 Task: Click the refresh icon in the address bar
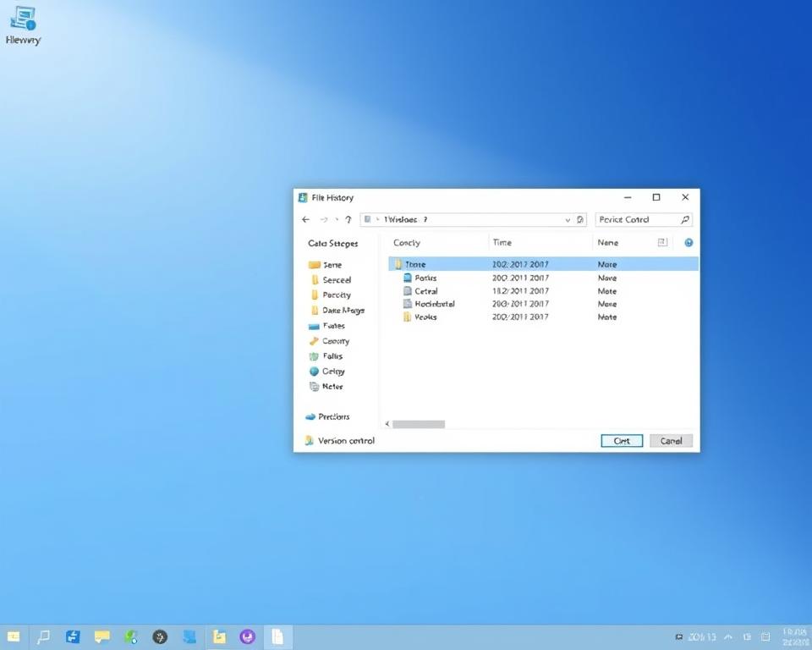(579, 219)
